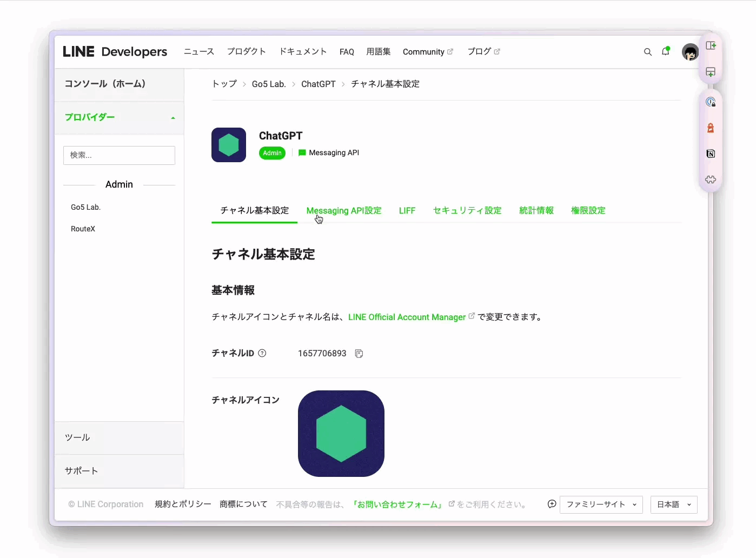Select Go5 Lab. provider in sidebar

pyautogui.click(x=85, y=207)
